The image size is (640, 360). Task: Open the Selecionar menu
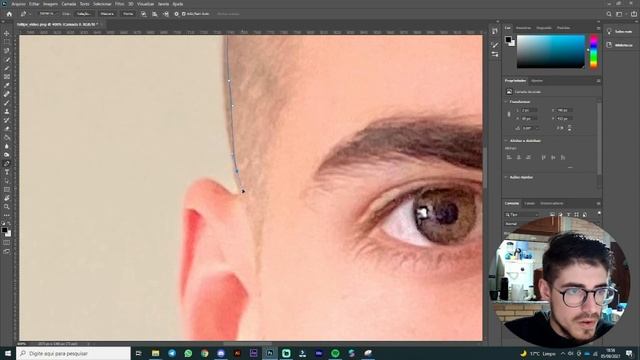pos(102,4)
